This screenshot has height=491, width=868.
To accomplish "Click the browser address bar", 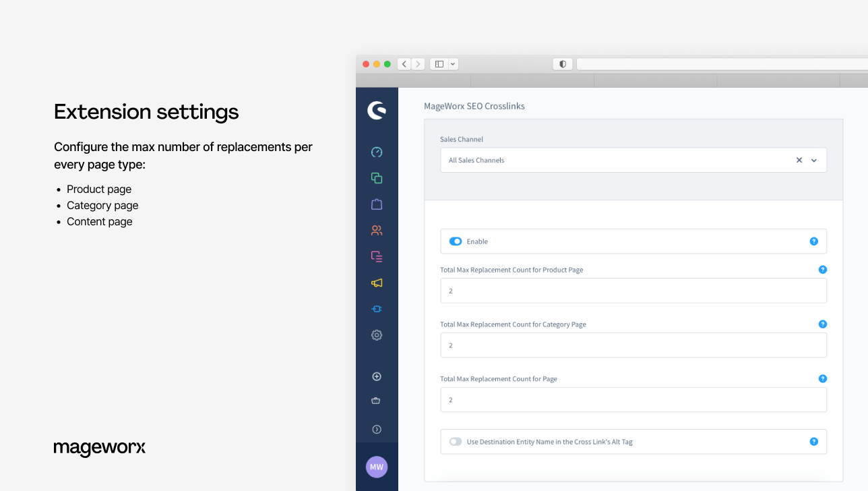I will 722,64.
